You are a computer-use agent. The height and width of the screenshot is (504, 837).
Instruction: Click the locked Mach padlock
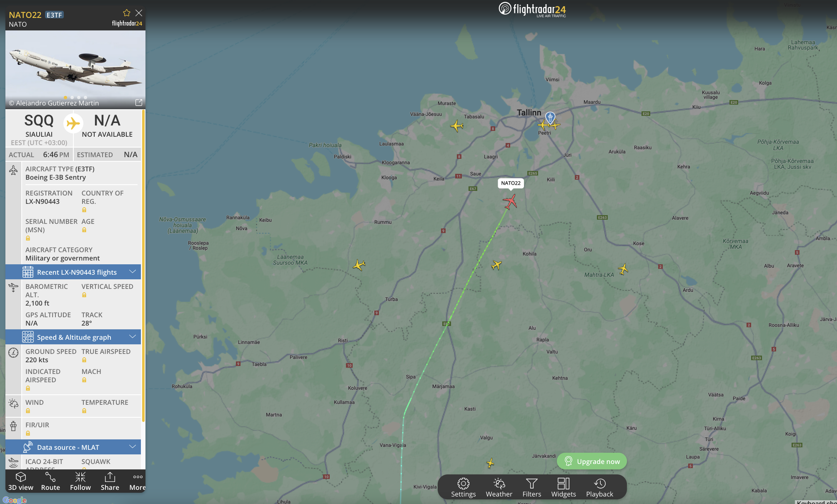[x=84, y=380]
